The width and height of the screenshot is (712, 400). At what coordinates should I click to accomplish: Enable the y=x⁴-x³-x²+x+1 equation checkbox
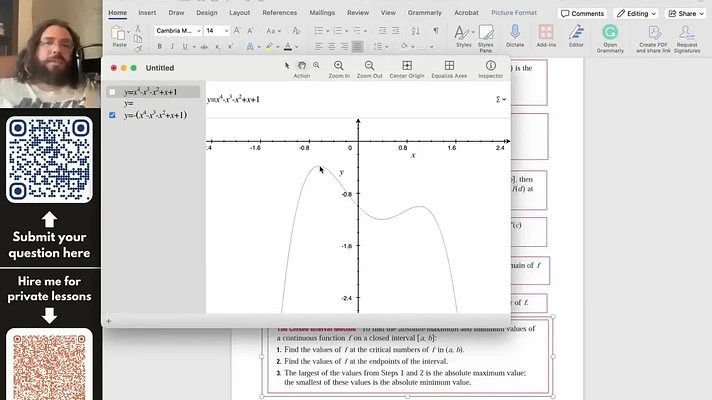pos(112,92)
